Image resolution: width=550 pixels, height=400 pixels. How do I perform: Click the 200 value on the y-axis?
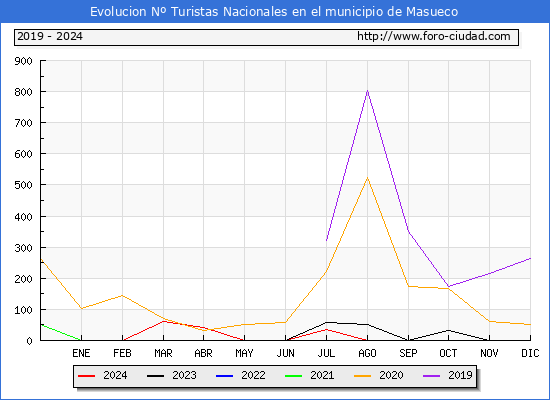point(23,279)
